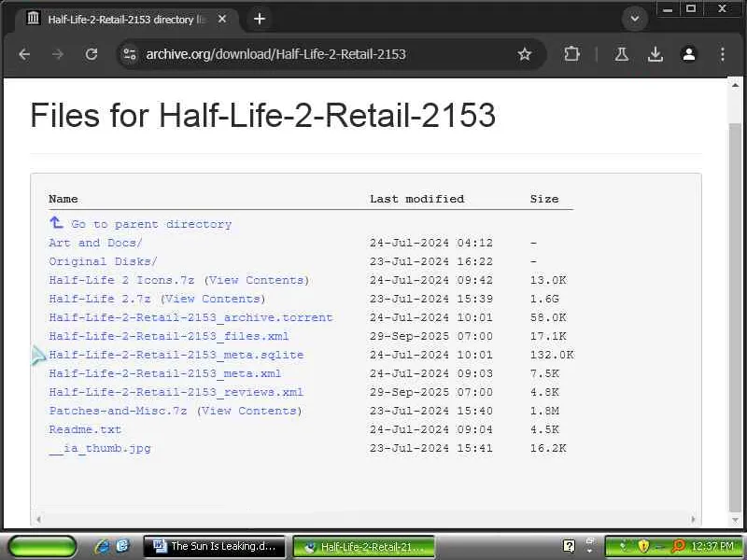Screen dimensions: 747x560
Task: Reload the archive.org page
Action: (x=91, y=54)
